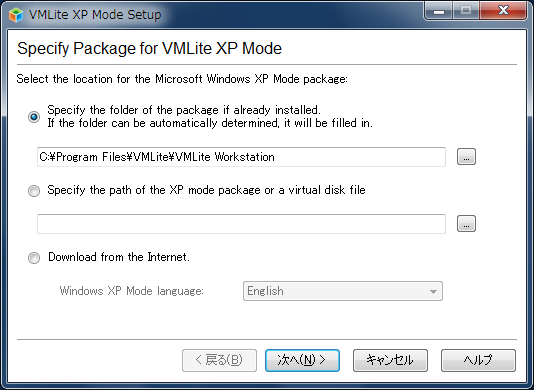Click the VMLite cube icon in title bar
The width and height of the screenshot is (534, 390).
(x=16, y=15)
